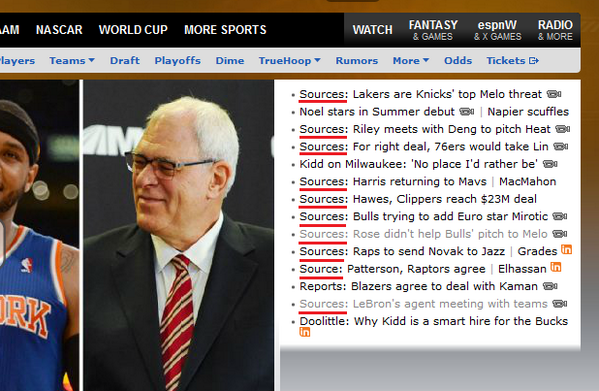This screenshot has height=391, width=599.
Task: Open WORLD CUP section
Action: (x=133, y=30)
